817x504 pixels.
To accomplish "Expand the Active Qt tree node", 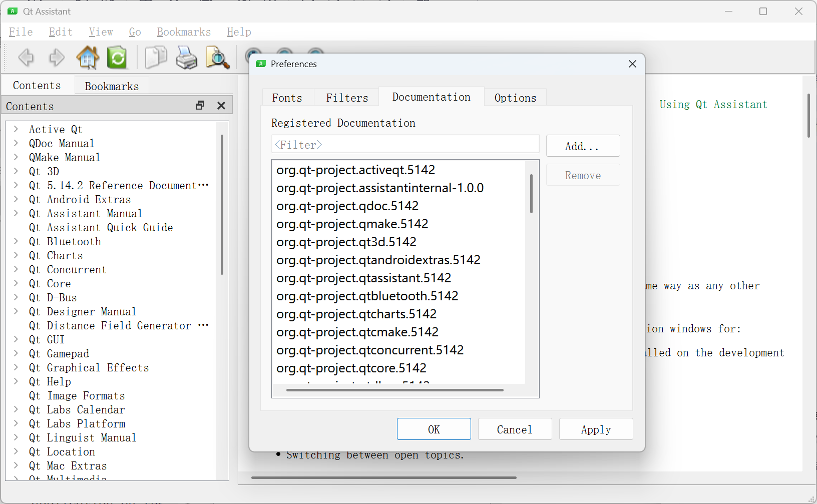I will (x=16, y=129).
